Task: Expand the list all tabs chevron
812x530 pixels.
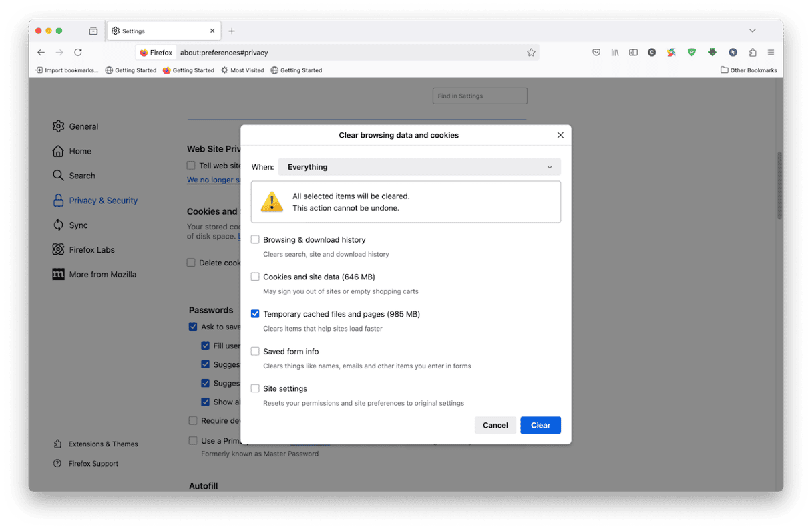Action: click(752, 31)
